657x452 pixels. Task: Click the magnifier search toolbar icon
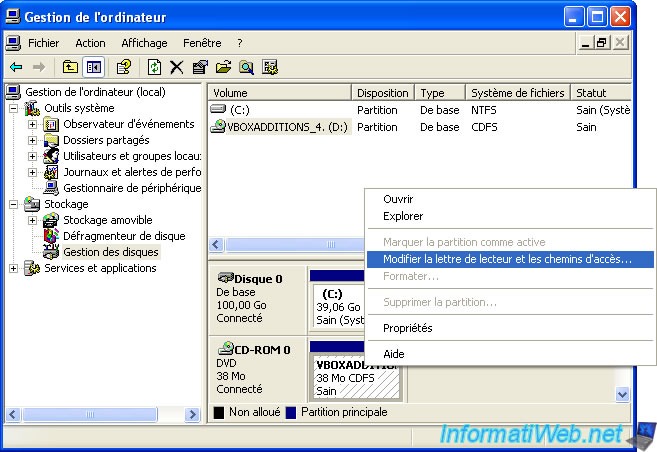pos(246,67)
